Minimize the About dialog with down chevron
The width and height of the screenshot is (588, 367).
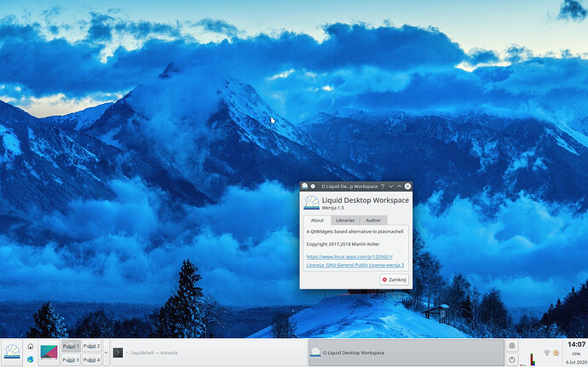[391, 186]
